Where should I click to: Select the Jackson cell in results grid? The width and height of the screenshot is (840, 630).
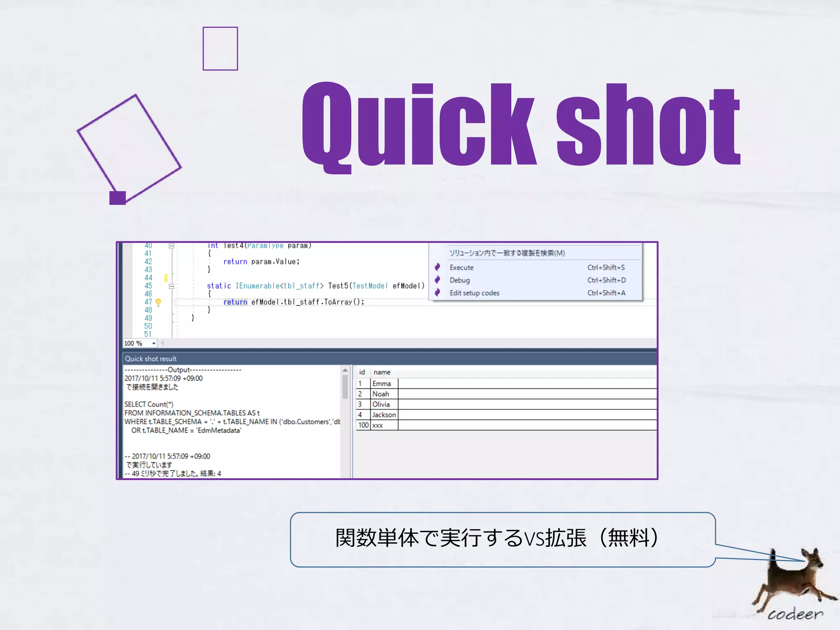click(384, 415)
